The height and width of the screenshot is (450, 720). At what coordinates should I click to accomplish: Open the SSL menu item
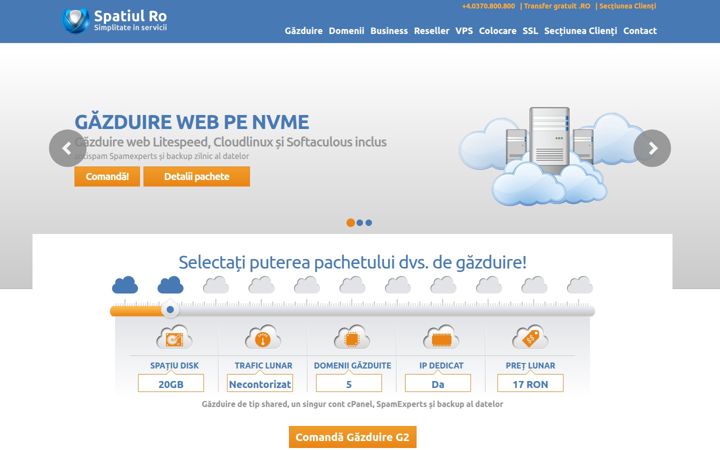(x=530, y=31)
